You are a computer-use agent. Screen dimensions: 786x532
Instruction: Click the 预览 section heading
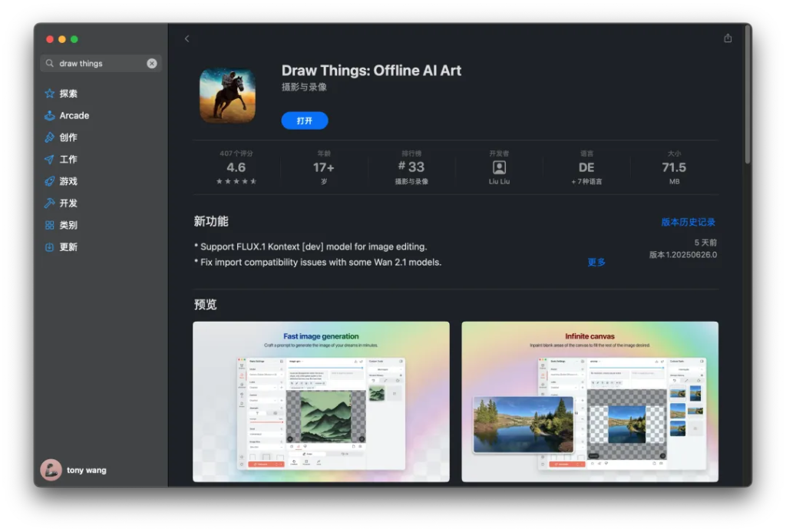coord(206,304)
